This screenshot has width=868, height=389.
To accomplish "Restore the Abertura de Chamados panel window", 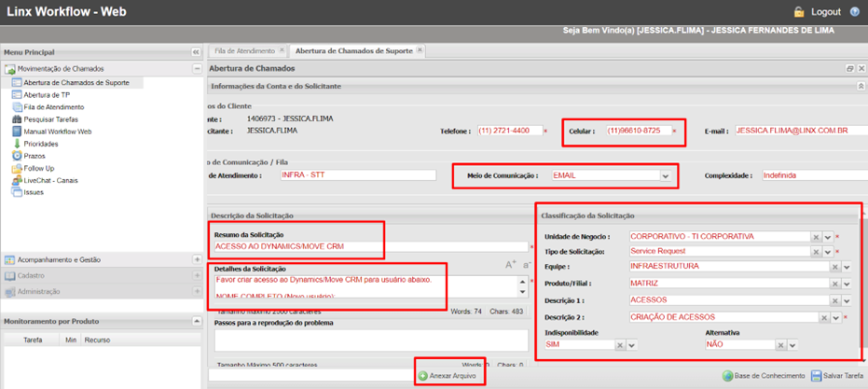I will 850,69.
